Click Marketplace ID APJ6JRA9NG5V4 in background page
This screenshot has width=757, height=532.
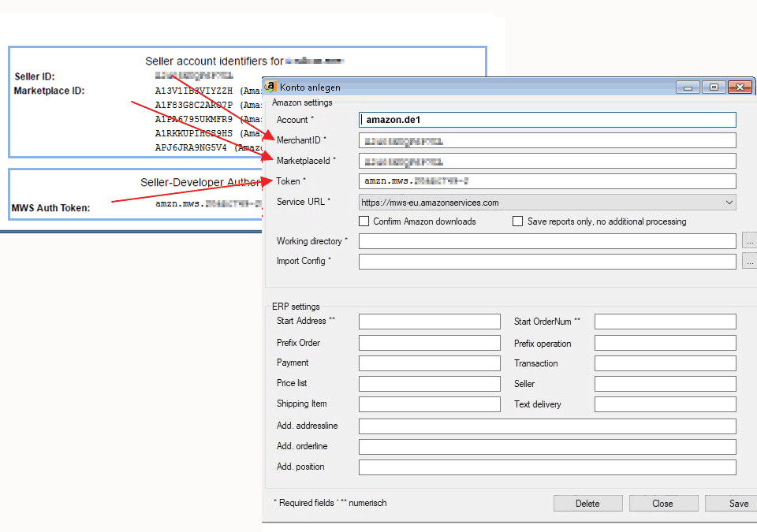(191, 147)
